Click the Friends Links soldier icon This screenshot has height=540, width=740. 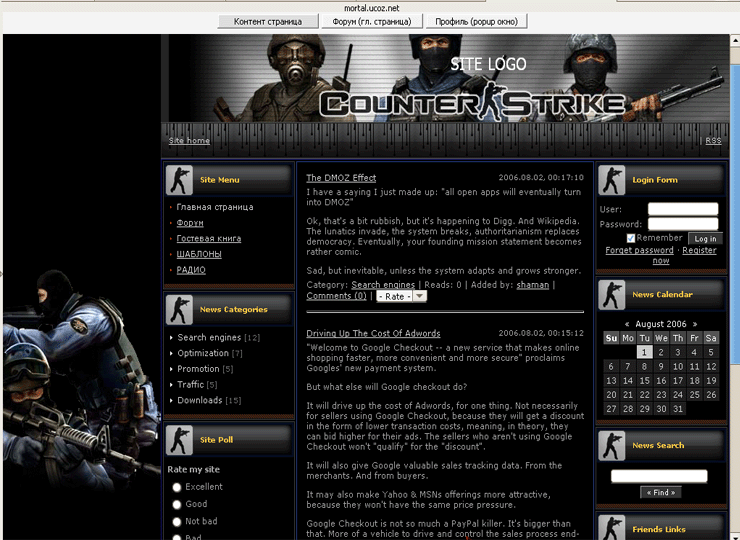[612, 527]
